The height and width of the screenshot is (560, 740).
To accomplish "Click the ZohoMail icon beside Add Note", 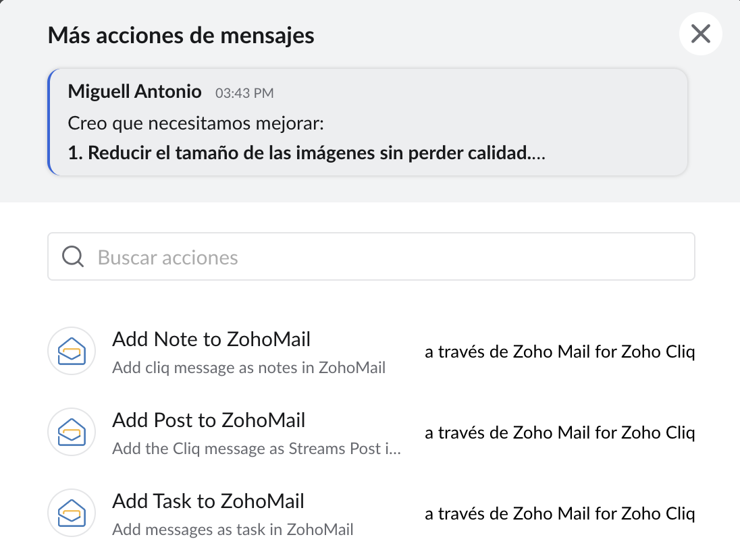I will click(x=71, y=351).
